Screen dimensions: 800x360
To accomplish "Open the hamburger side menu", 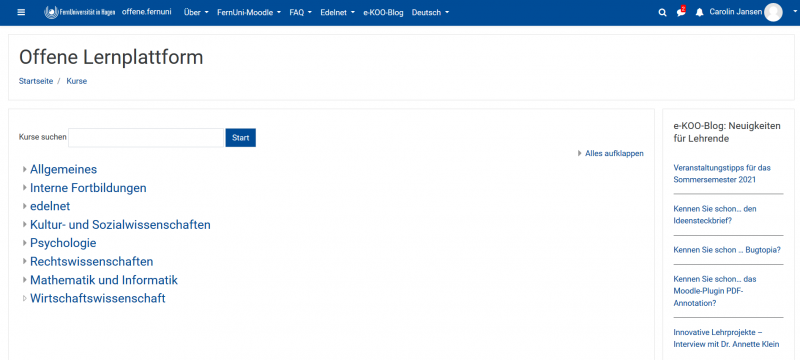I will click(21, 12).
